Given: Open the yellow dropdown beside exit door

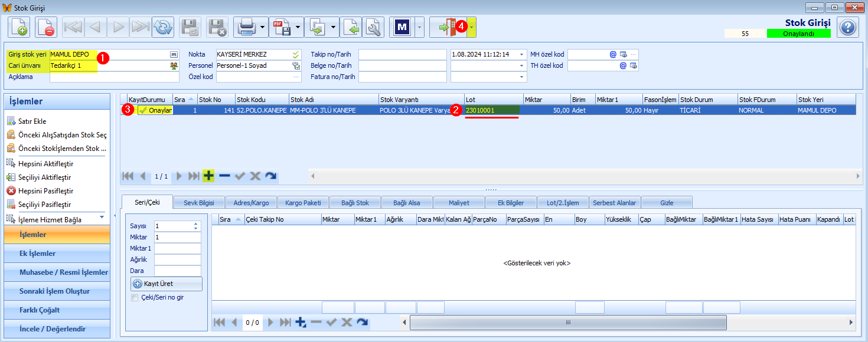Looking at the screenshot, I should point(471,27).
